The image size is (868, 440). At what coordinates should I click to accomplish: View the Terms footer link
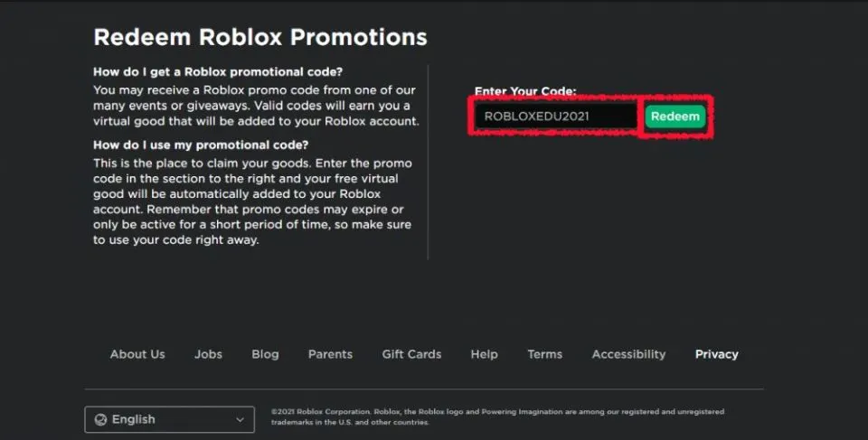(x=544, y=354)
